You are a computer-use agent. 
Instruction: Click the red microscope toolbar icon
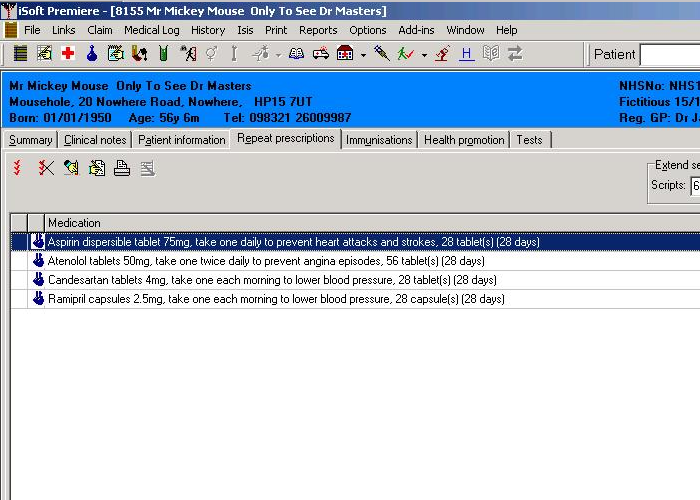click(x=442, y=54)
